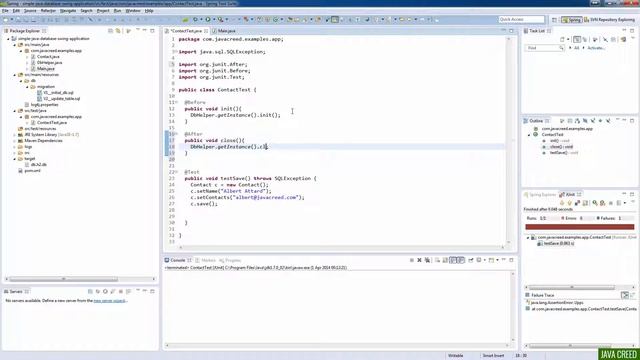Image resolution: width=640 pixels, height=360 pixels.
Task: Click the Debug bug toolbar icon
Action: 195,19
